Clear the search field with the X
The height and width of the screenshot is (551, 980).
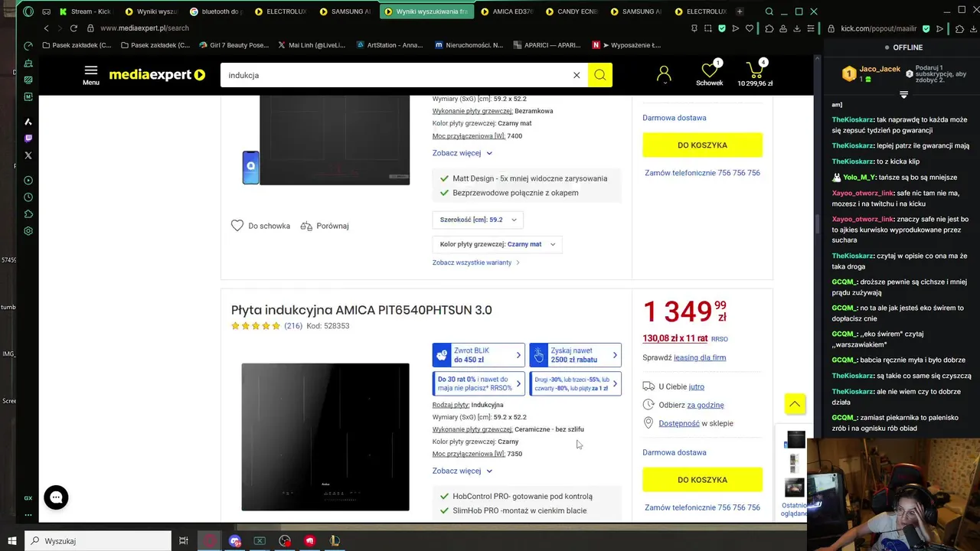pos(577,75)
